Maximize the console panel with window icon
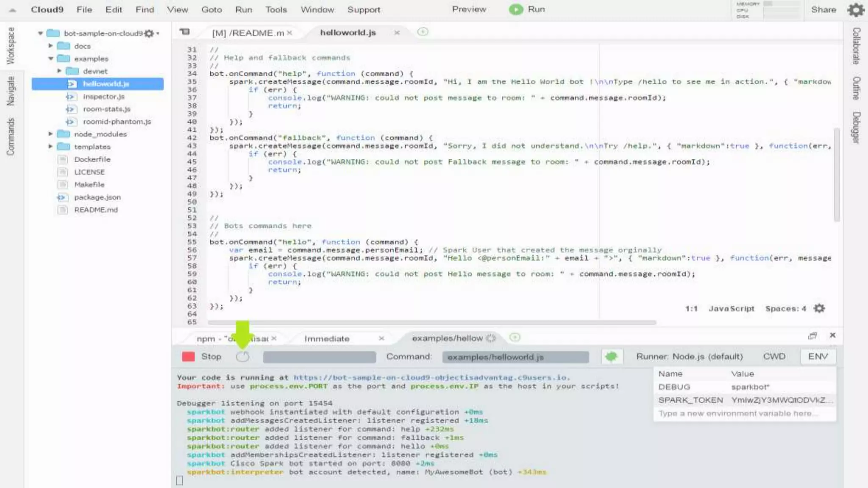The height and width of the screenshot is (488, 868). 812,335
